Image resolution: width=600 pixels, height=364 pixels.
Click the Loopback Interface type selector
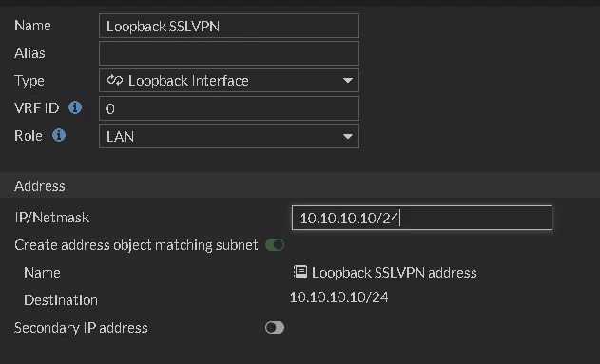(229, 80)
